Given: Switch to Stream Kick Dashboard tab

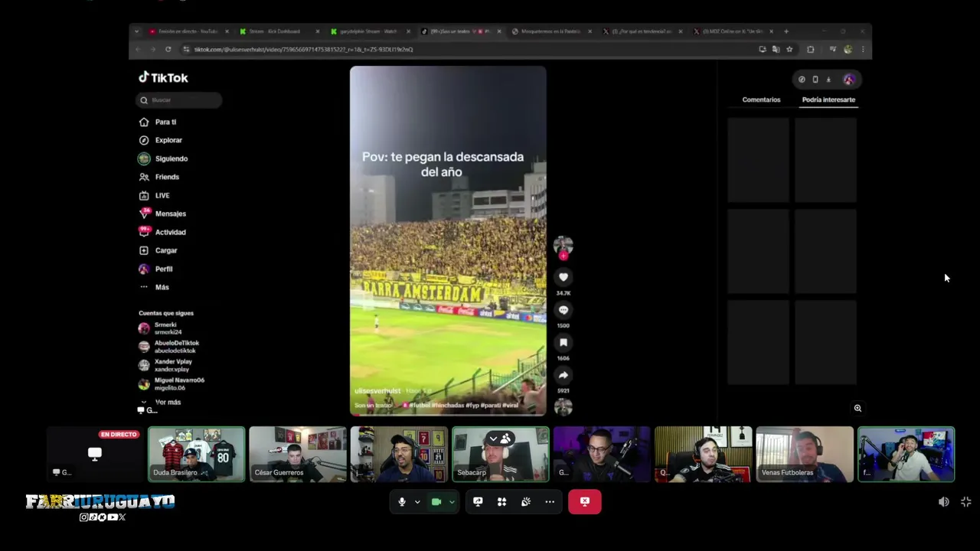Looking at the screenshot, I should pos(279,31).
